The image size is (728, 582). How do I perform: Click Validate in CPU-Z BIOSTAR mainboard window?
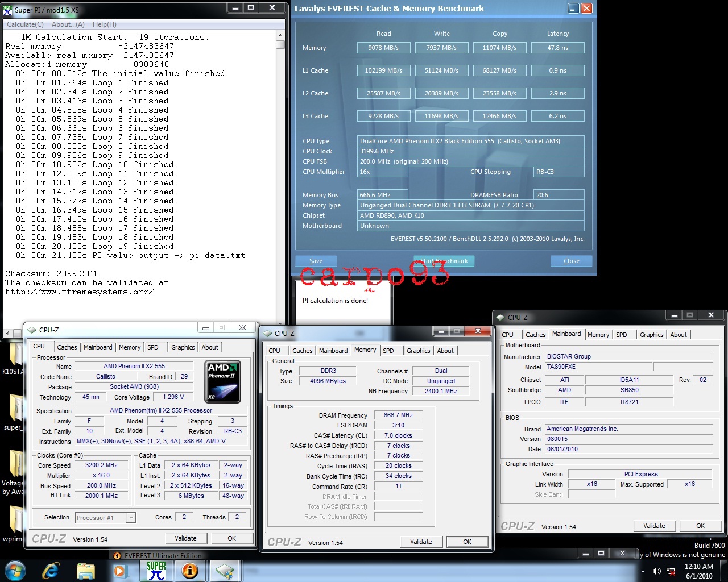pos(654,526)
